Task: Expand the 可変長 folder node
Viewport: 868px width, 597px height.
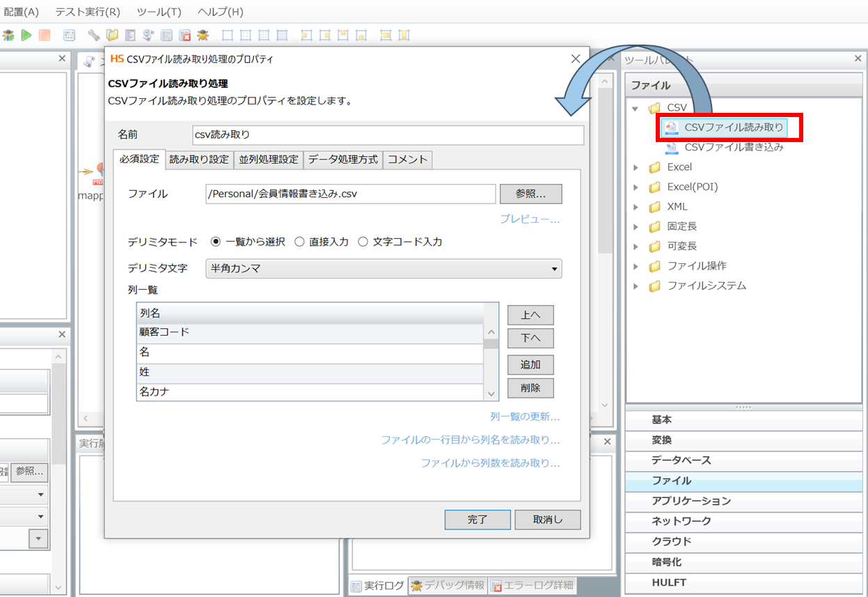Action: click(x=635, y=246)
